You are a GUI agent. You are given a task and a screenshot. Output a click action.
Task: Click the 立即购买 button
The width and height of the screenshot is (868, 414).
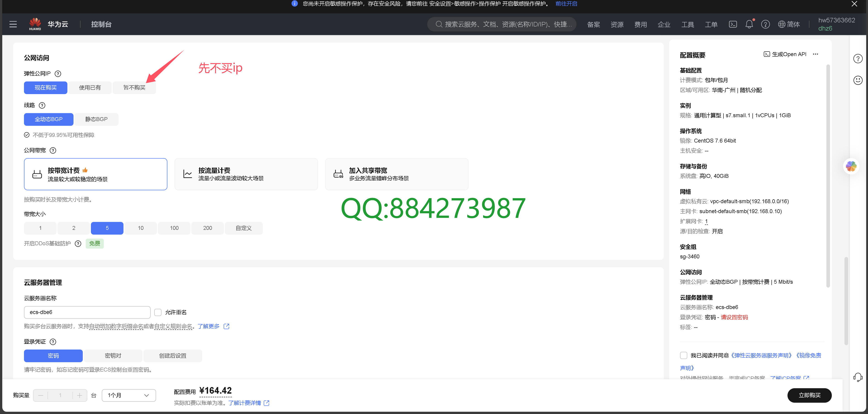[809, 395]
